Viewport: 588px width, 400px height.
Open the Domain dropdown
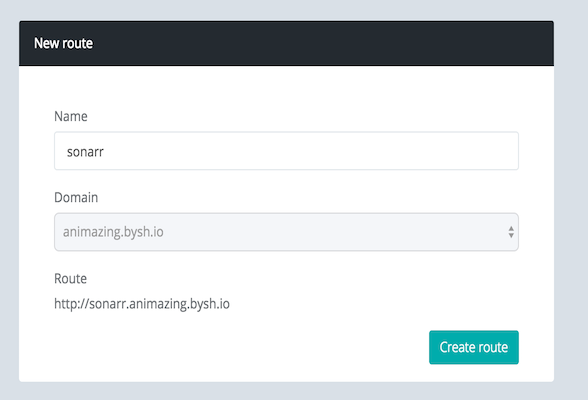pos(286,232)
